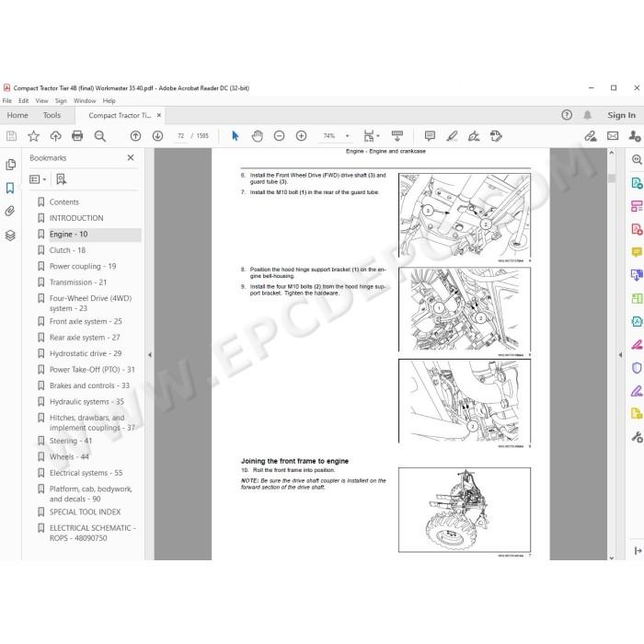The image size is (644, 644).
Task: Expand the right tools pane arrow
Action: [x=638, y=551]
